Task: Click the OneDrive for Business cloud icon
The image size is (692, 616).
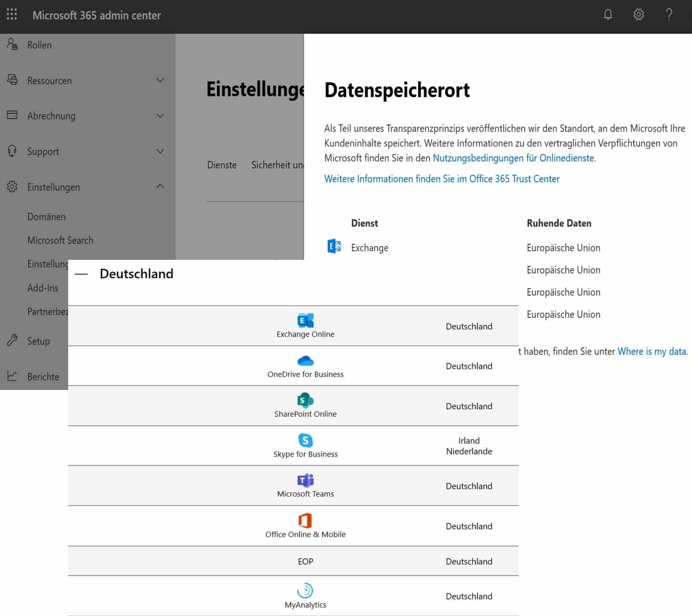Action: click(306, 361)
